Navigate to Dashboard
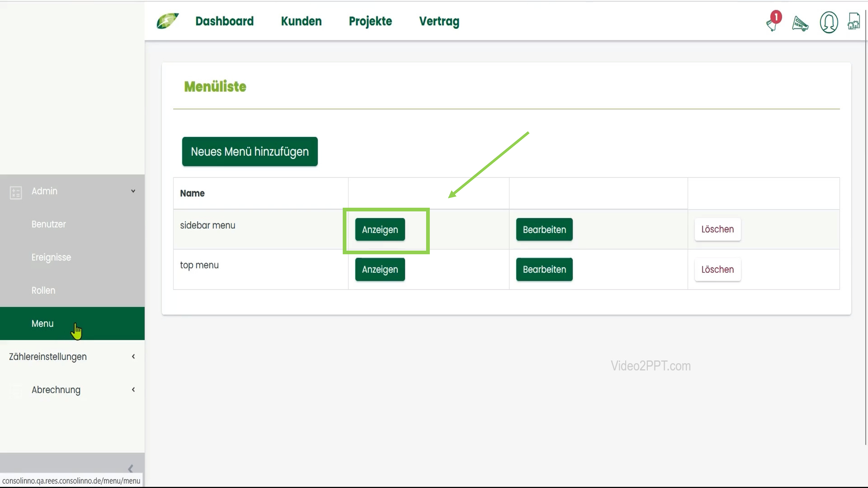Image resolution: width=868 pixels, height=488 pixels. (x=224, y=21)
